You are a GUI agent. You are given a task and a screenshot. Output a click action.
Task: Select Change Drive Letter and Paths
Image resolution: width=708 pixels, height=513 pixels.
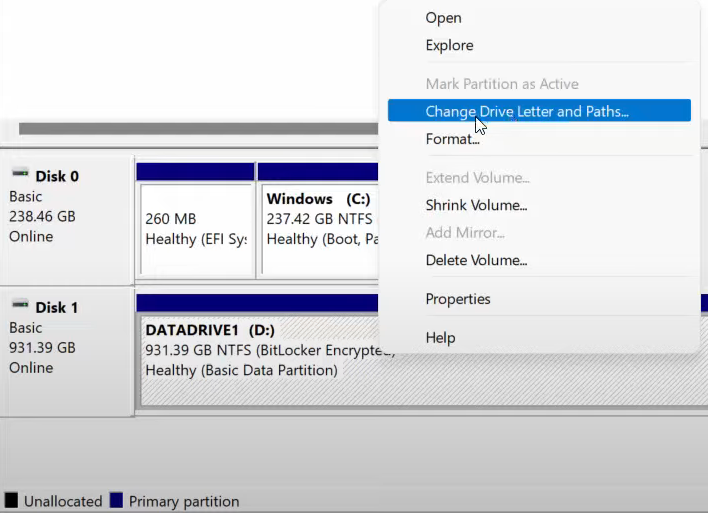coord(527,111)
